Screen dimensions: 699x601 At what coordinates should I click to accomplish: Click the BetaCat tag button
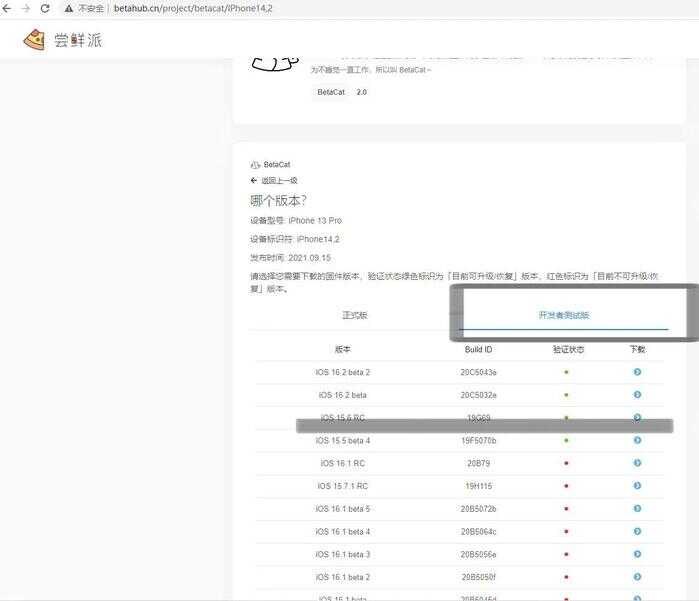(330, 92)
